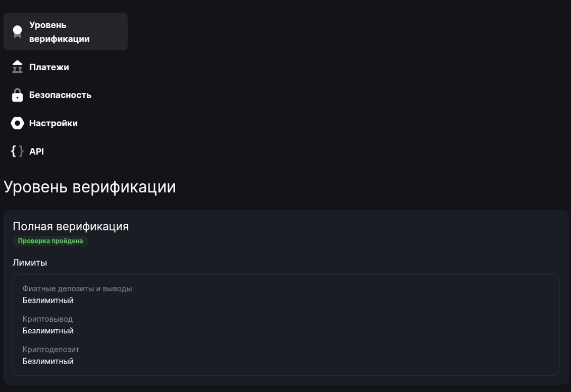
Task: Click the Полная верификация card title
Action: coord(70,226)
